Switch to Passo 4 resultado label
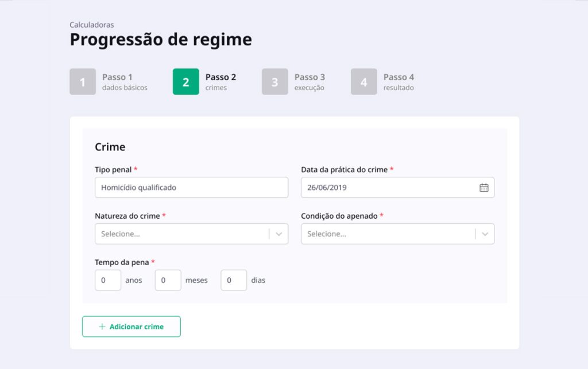The image size is (588, 369). tap(399, 82)
